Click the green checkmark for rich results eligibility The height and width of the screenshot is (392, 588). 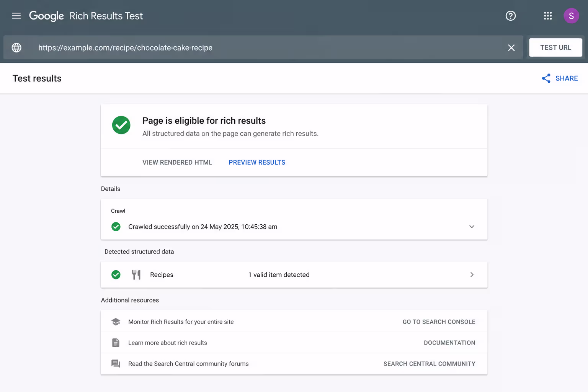point(121,125)
